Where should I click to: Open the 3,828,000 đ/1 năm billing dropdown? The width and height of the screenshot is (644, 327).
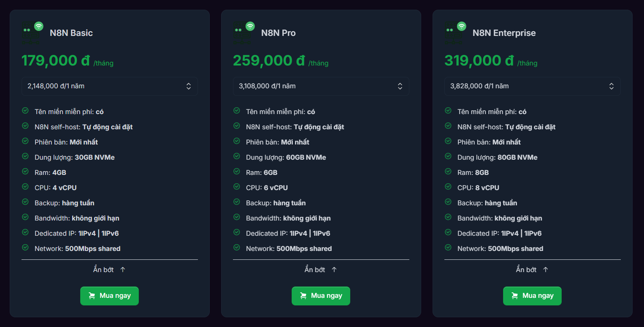coord(532,86)
